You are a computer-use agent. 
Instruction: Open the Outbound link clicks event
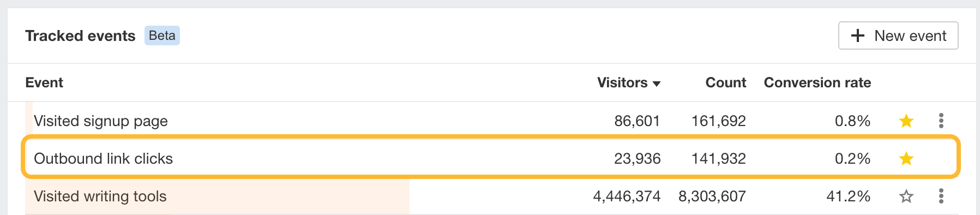pos(103,159)
